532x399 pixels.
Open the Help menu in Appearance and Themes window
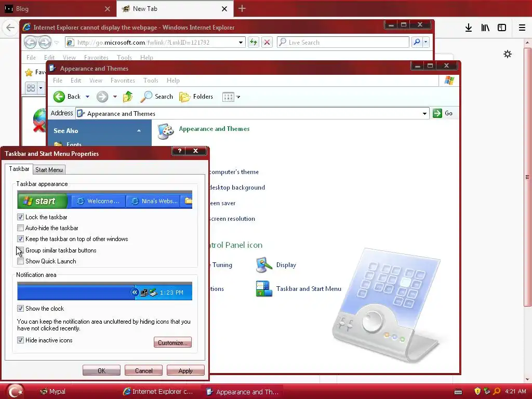click(173, 81)
